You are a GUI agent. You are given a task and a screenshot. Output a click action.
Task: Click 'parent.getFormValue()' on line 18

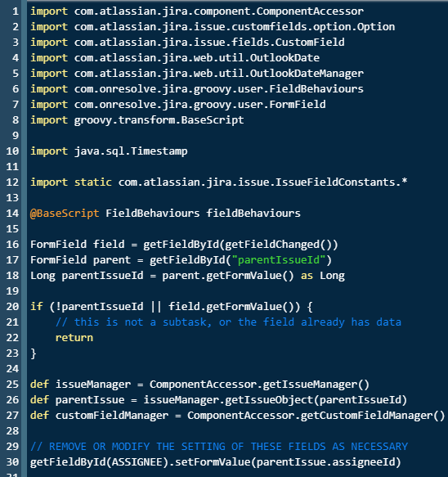coord(228,276)
